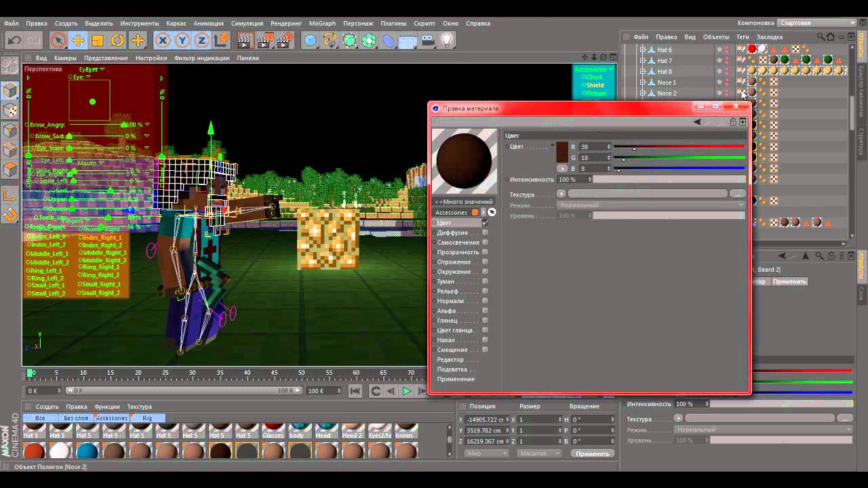
Task: Render the active view icon
Action: coord(245,40)
